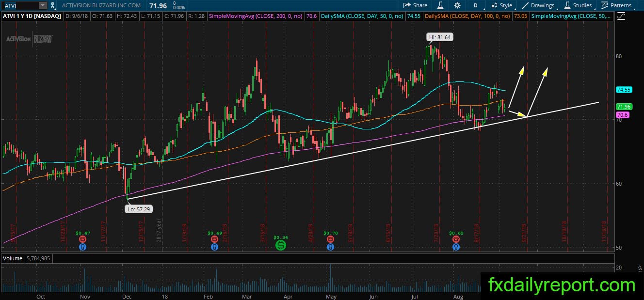Click the ATVI 1 Y 1D [NASDAQ] chart label
Image resolution: width=644 pixels, height=300 pixels.
[x=32, y=16]
